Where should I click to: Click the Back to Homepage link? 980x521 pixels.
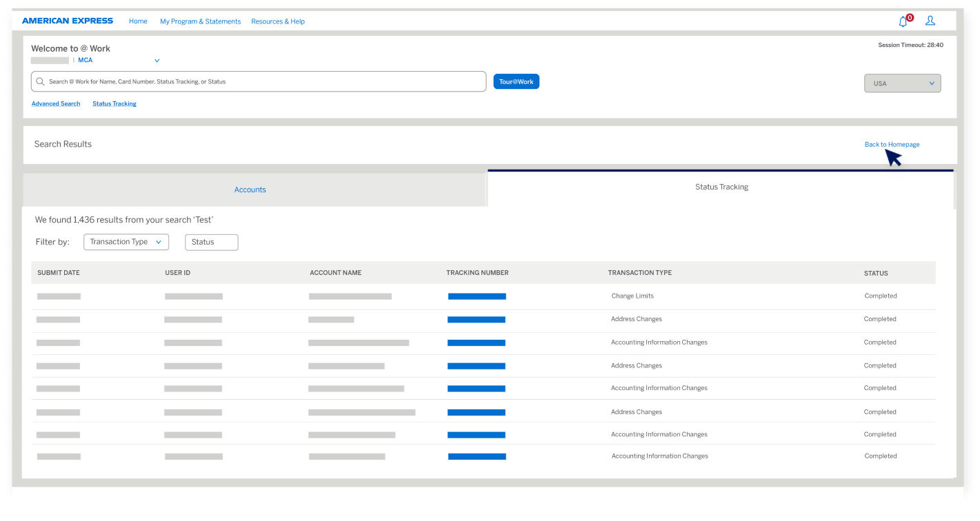[891, 144]
